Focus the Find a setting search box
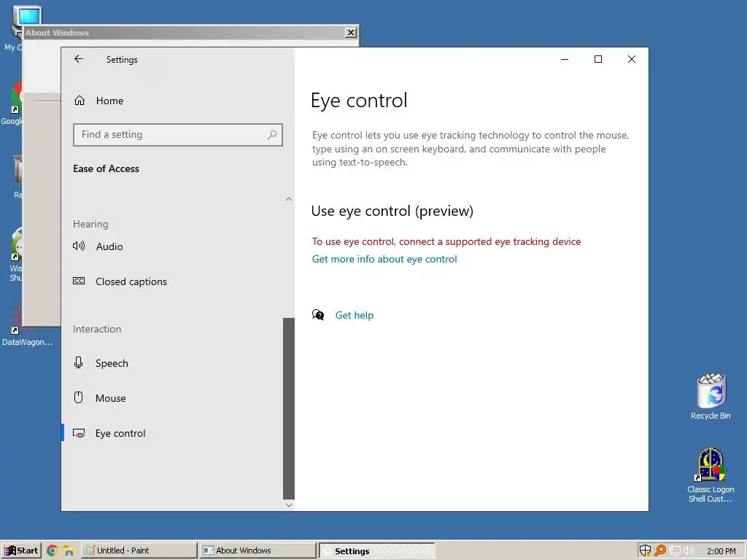This screenshot has height=560, width=747. pos(178,135)
